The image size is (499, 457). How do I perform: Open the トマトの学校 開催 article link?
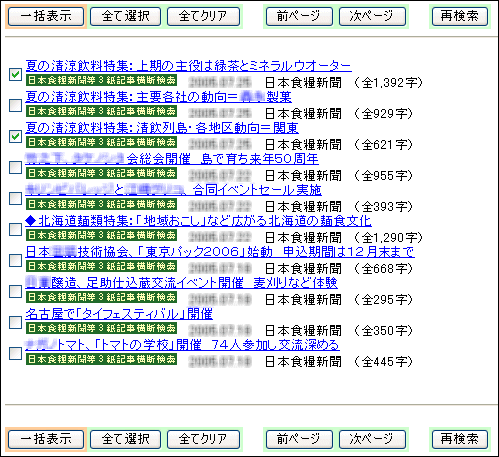(x=182, y=345)
